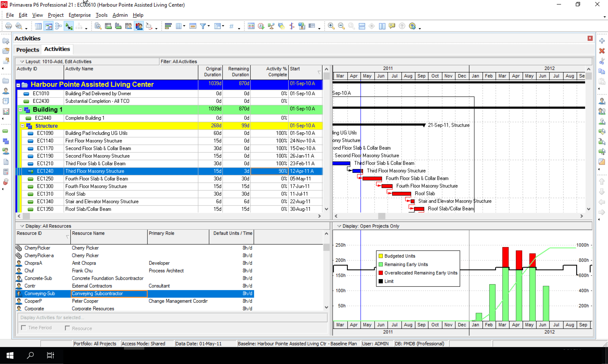This screenshot has height=364, width=608.
Task: Collapse the Structure WBS band
Action: [23, 126]
